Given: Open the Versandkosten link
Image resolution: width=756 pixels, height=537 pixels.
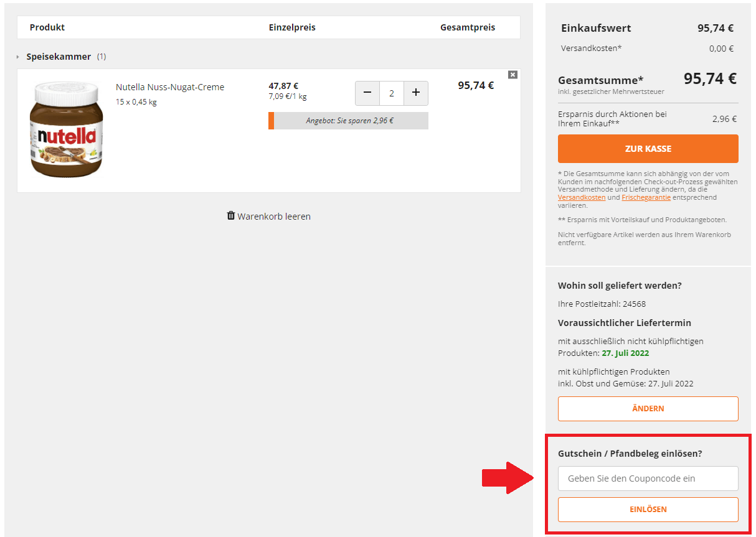Looking at the screenshot, I should pyautogui.click(x=582, y=197).
